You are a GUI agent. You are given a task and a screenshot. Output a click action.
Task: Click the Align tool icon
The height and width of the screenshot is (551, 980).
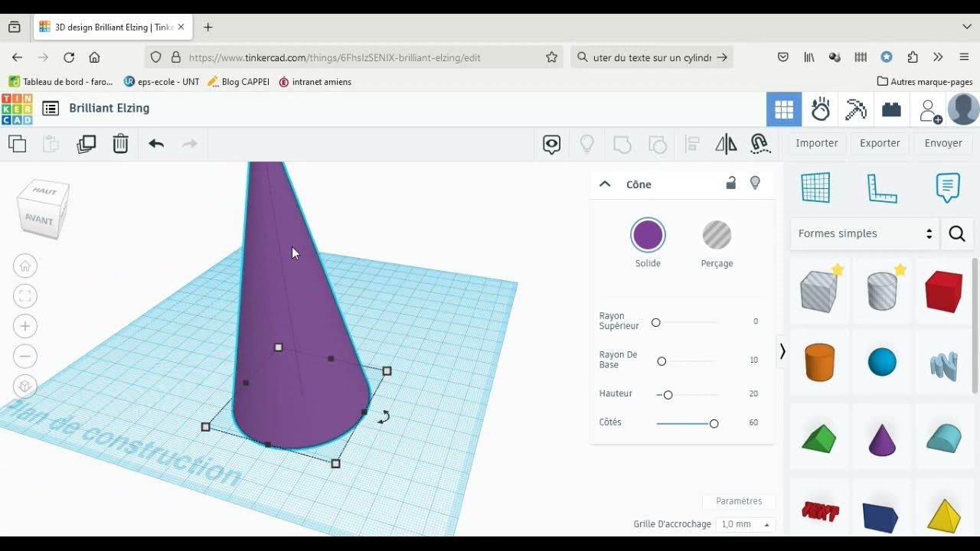692,144
